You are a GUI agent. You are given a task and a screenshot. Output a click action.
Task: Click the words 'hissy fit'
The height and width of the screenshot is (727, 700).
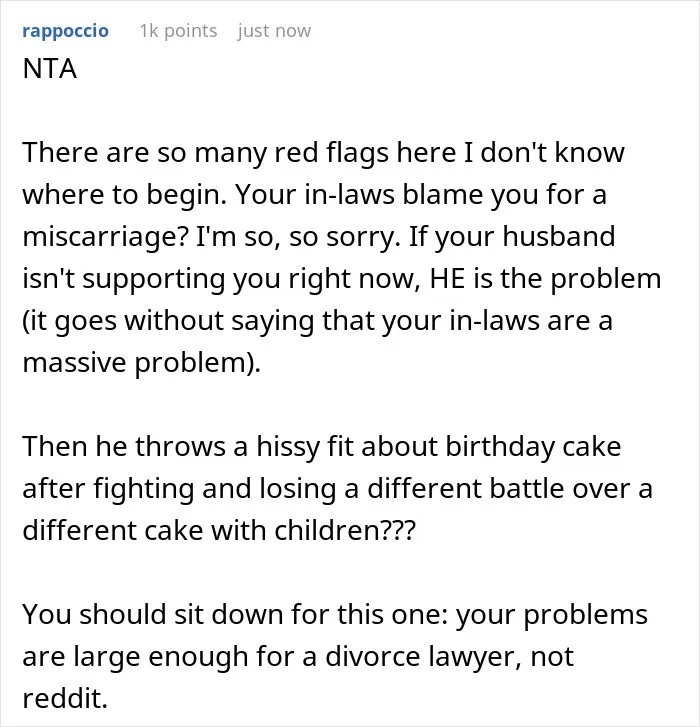click(305, 446)
